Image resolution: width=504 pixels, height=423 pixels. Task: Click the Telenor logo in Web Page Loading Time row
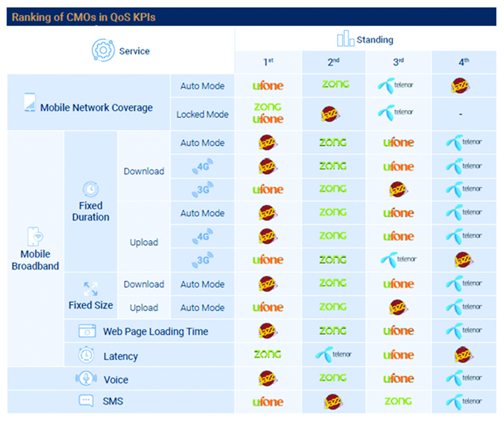pos(464,331)
